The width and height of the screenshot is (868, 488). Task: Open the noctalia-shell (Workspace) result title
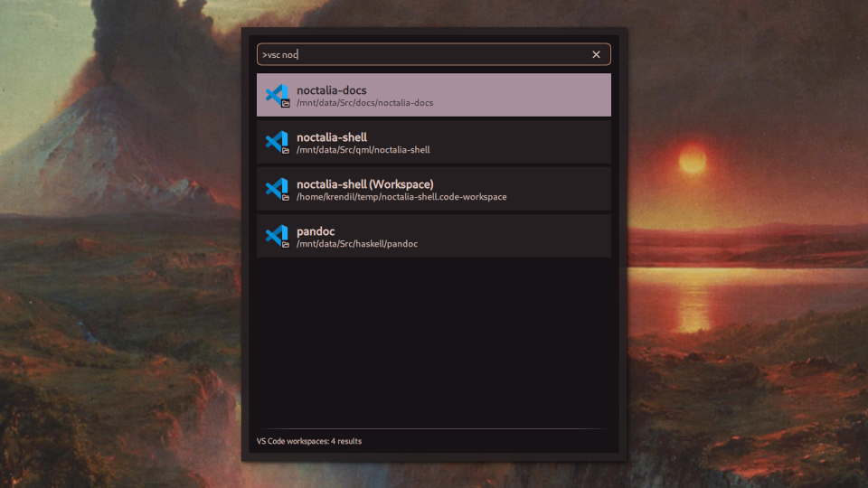click(364, 184)
